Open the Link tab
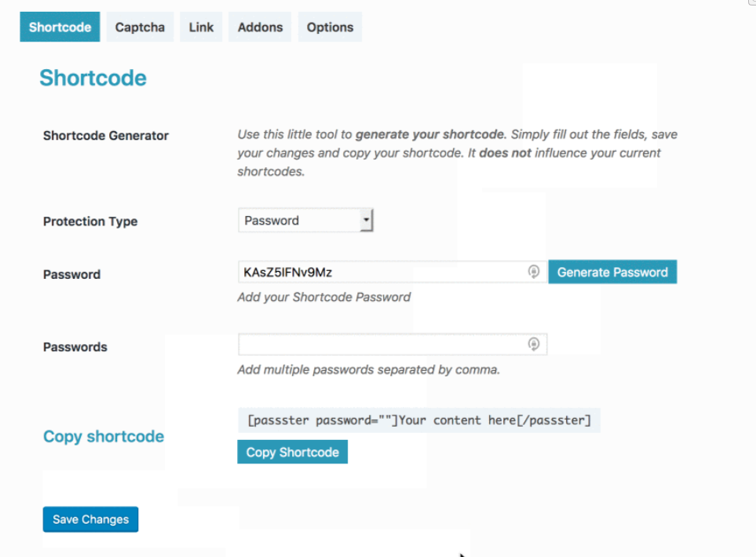The width and height of the screenshot is (756, 557). 201,26
